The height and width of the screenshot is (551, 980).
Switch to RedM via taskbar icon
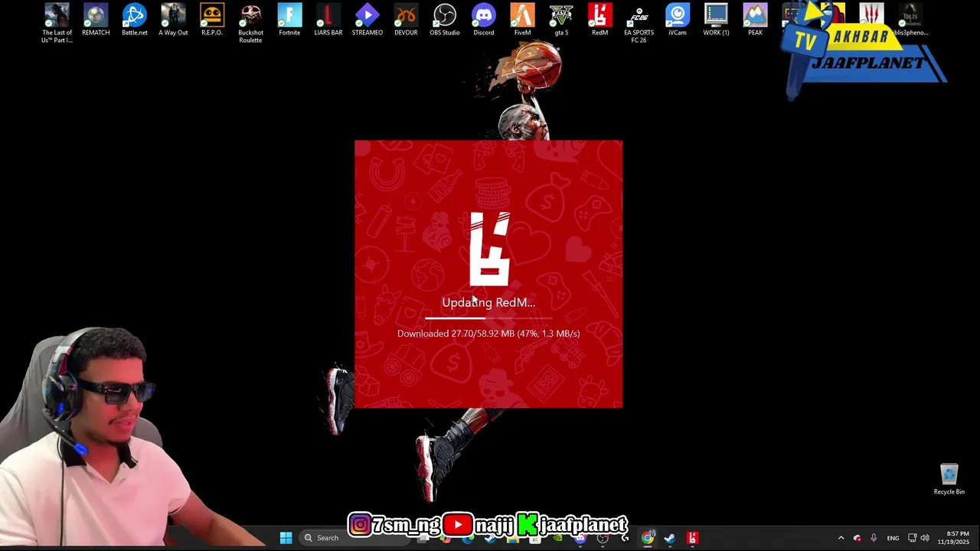692,538
